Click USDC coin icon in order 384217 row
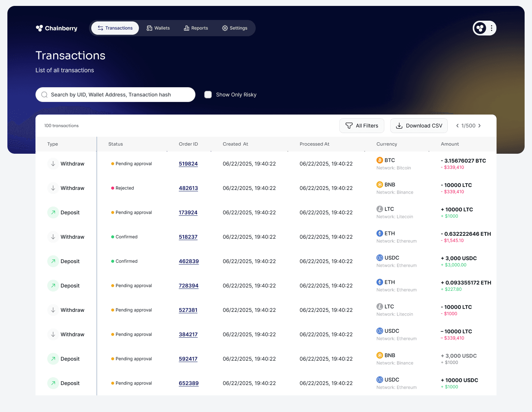Screen dimensions: 532x412 tap(380, 331)
